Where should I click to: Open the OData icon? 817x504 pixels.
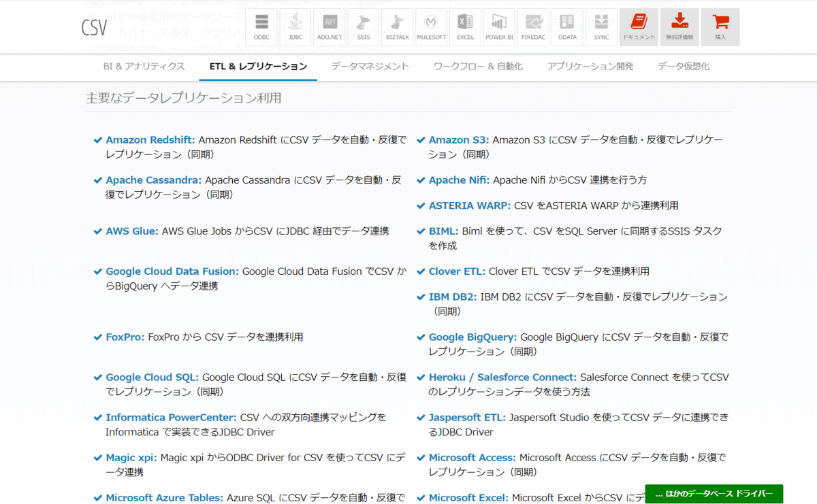coord(567,27)
